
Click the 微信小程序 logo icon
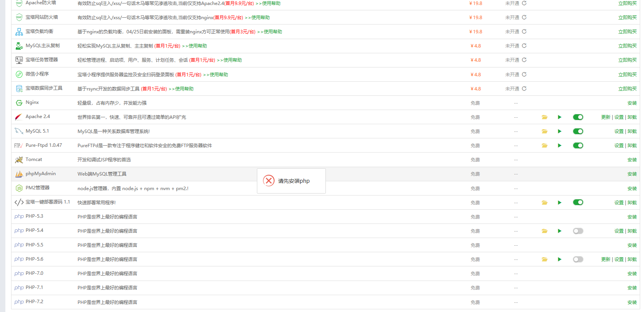click(x=19, y=74)
